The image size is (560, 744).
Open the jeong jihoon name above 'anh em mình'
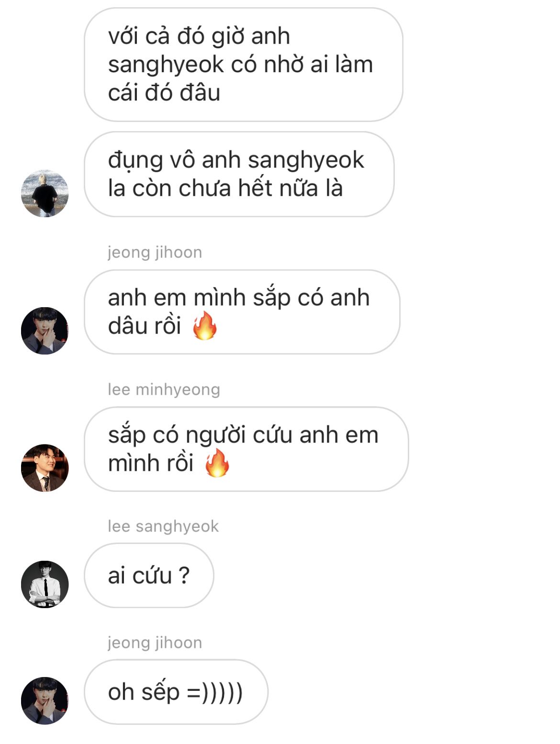tap(155, 252)
